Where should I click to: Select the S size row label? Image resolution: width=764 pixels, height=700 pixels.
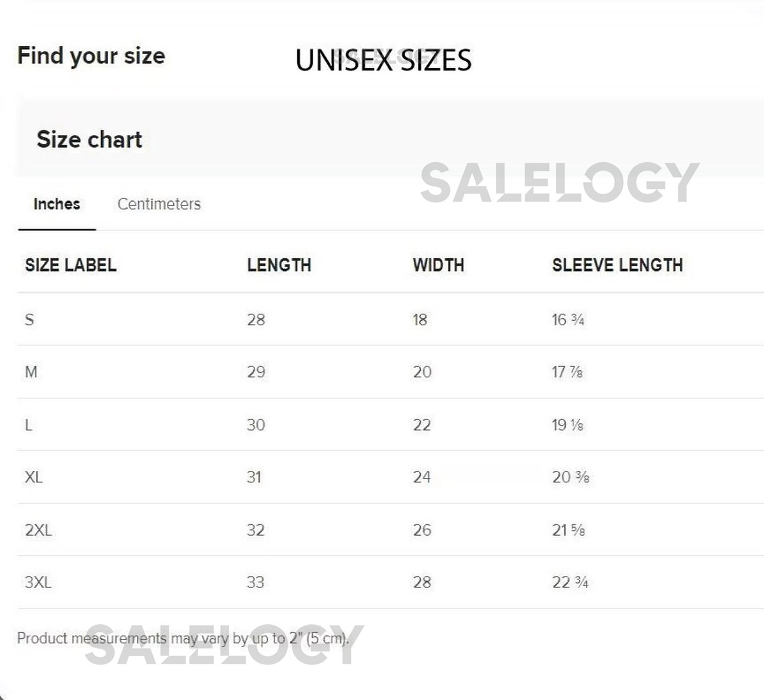[29, 319]
